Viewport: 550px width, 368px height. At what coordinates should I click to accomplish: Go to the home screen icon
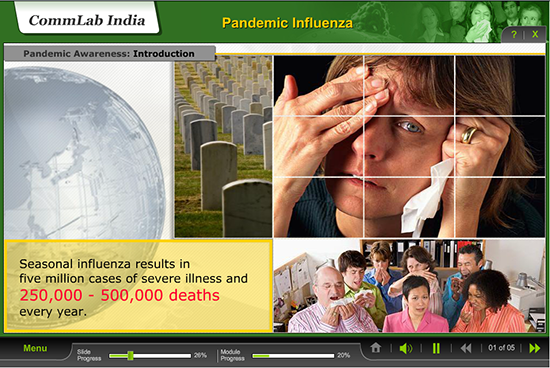point(376,348)
